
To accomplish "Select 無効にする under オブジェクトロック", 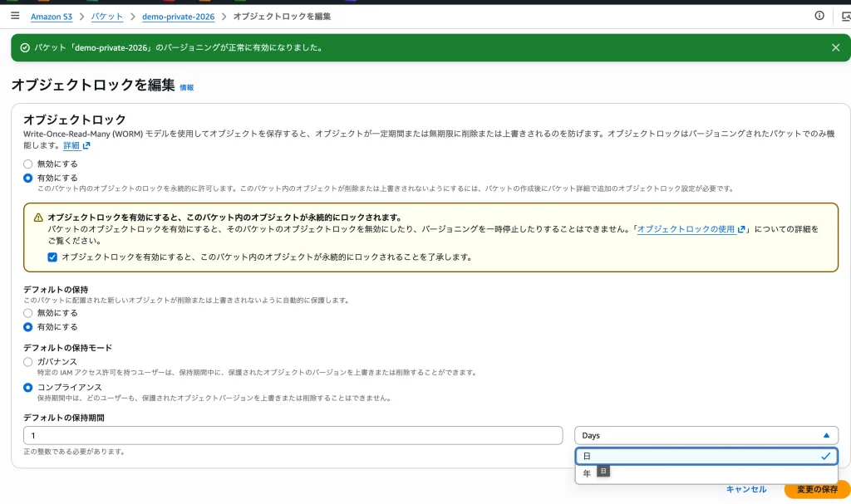I will coord(28,164).
